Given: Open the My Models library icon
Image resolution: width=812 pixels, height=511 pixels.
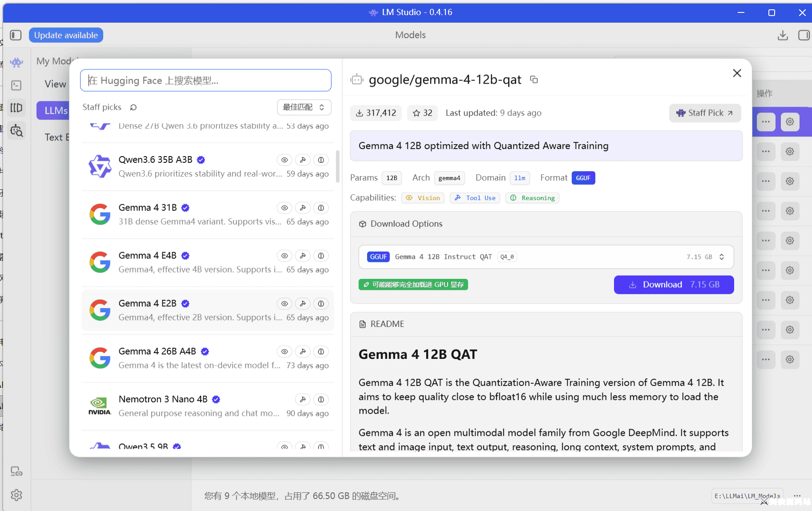Looking at the screenshot, I should pos(16,108).
